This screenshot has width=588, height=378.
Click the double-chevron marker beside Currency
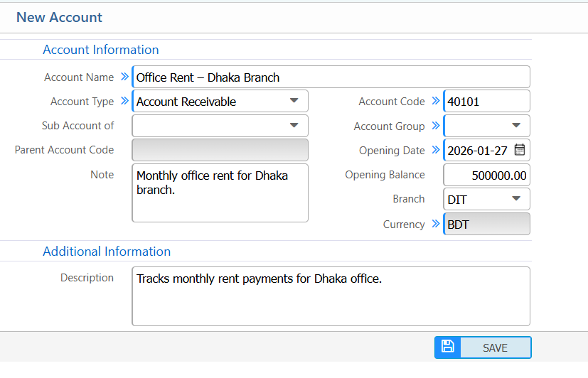point(436,224)
